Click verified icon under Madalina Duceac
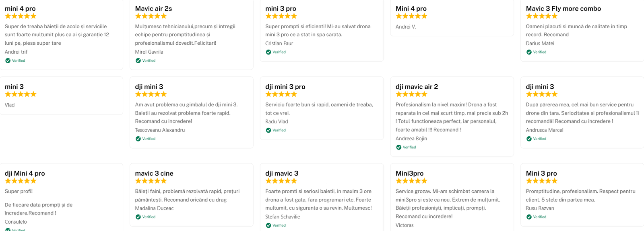The image size is (644, 231). (x=138, y=217)
